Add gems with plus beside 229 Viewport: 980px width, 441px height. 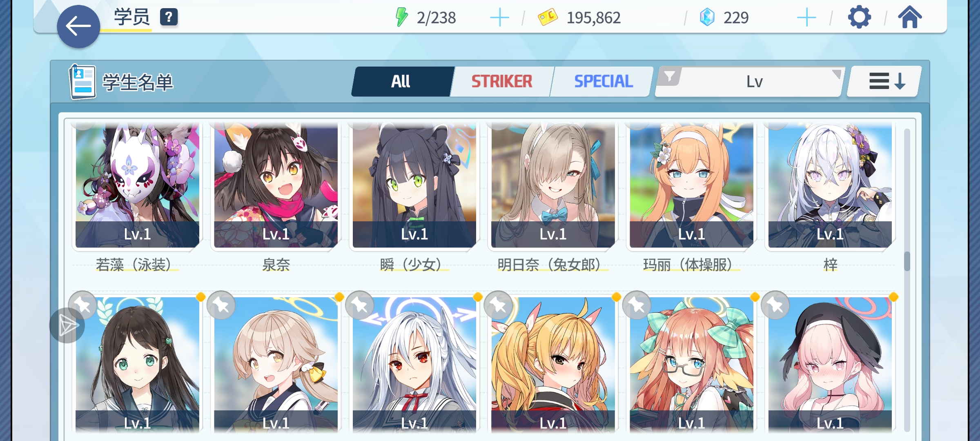[806, 18]
